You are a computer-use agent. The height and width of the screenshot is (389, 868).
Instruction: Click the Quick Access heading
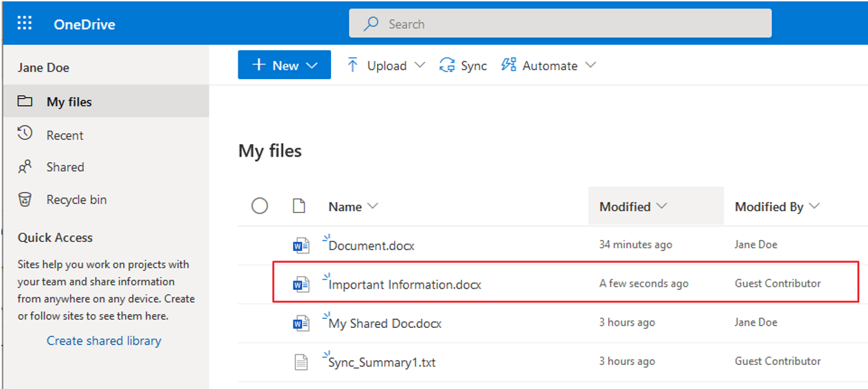(x=55, y=238)
